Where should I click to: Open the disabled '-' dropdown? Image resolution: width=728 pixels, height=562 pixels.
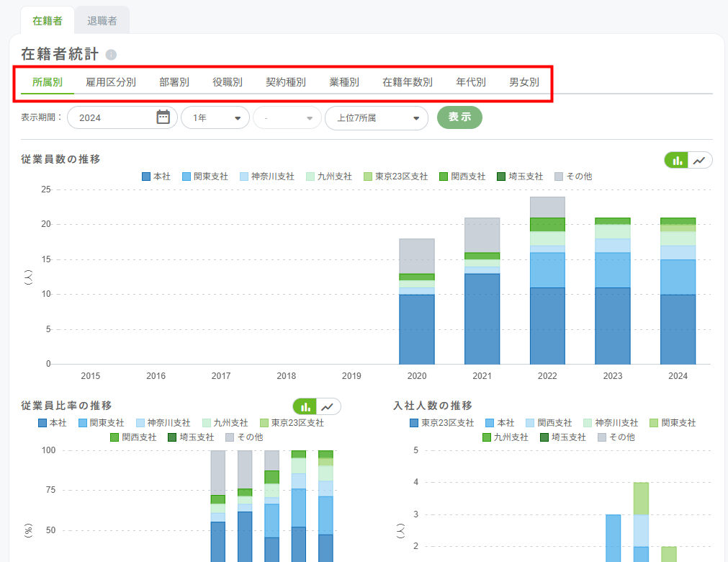[x=287, y=118]
